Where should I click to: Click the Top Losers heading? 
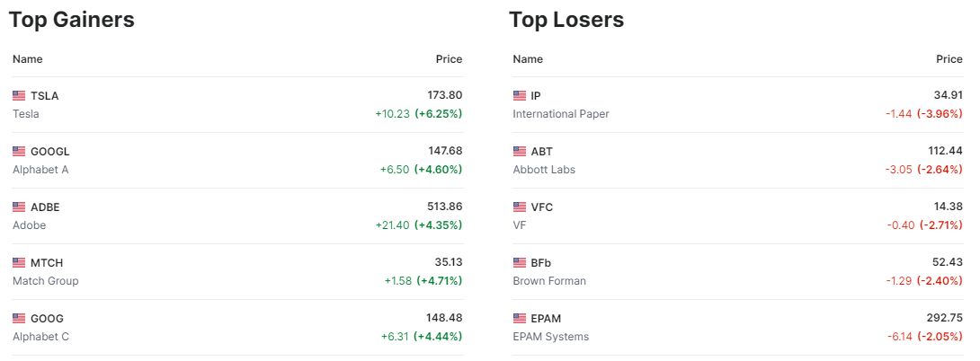point(566,20)
